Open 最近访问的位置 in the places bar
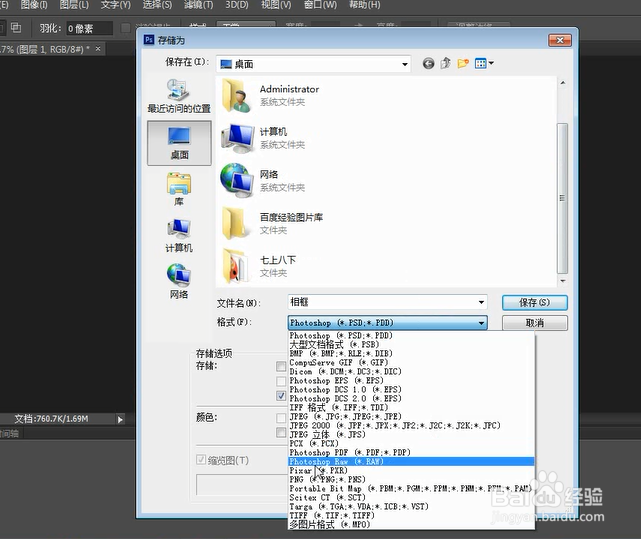 [x=179, y=96]
